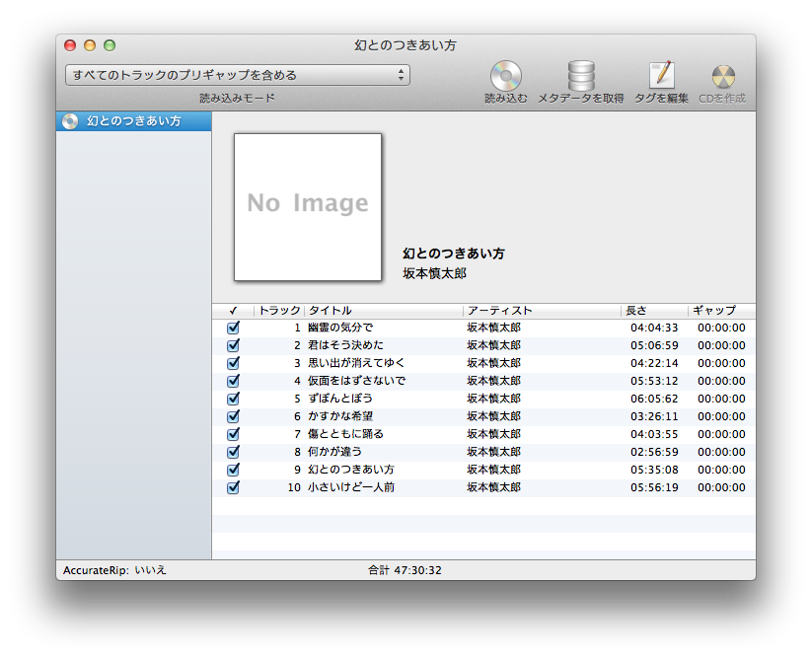Viewport: 812px width, 658px height.
Task: Select the disc icon in sidebar
Action: coord(70,121)
